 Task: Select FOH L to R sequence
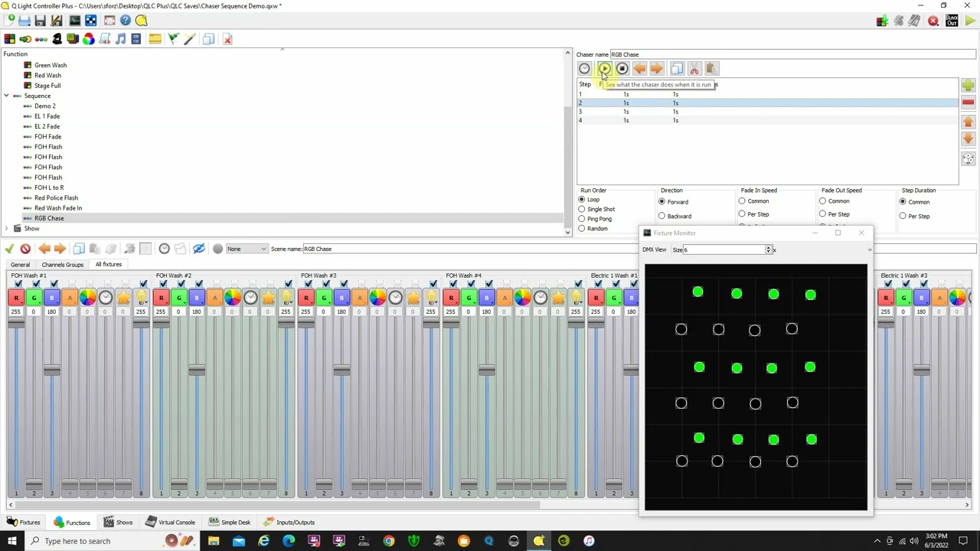49,187
